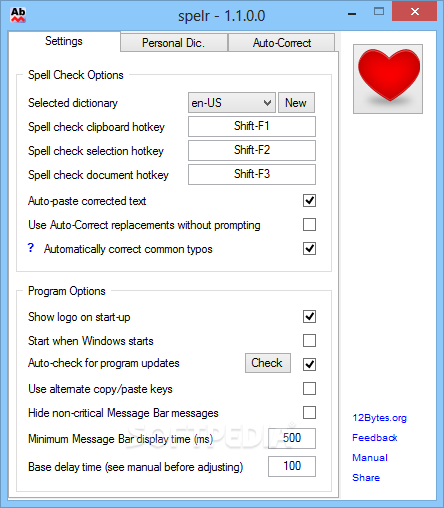This screenshot has height=508, width=444.
Task: Enable Start when Windows starts
Action: coord(309,341)
